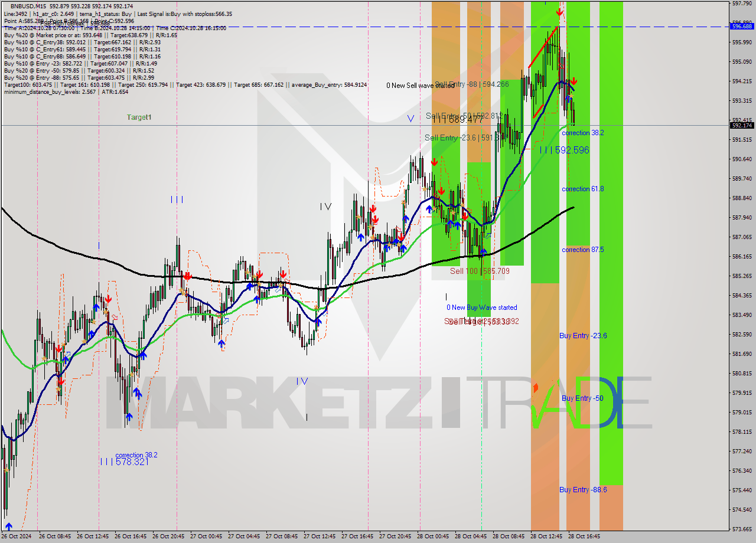Screen dimensions: 756x543
Task: Click the 'Buy Entry -88.6' label
Action: coord(583,490)
